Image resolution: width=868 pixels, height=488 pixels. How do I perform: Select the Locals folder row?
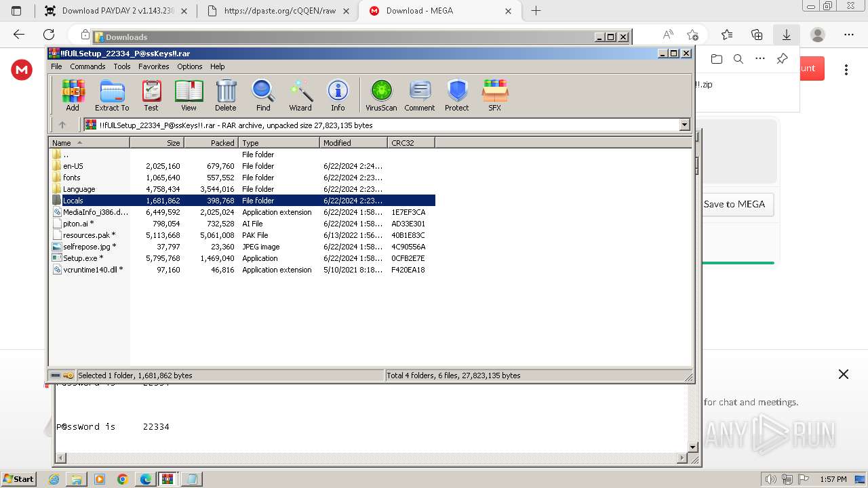[x=242, y=201]
